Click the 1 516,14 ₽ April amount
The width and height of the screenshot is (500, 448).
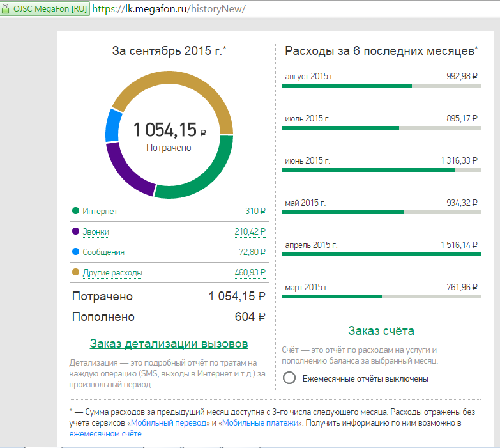coord(459,245)
